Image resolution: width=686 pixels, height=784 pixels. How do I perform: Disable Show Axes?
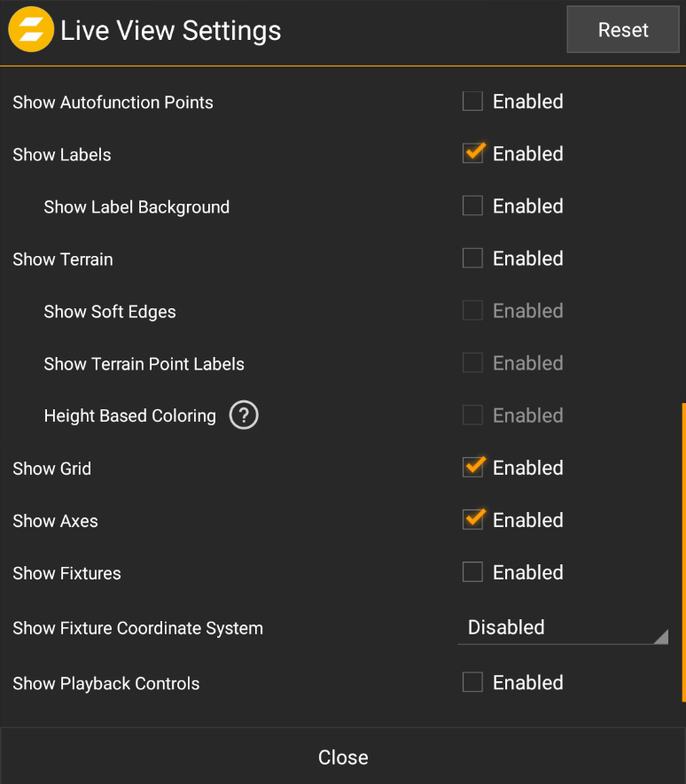(x=472, y=519)
